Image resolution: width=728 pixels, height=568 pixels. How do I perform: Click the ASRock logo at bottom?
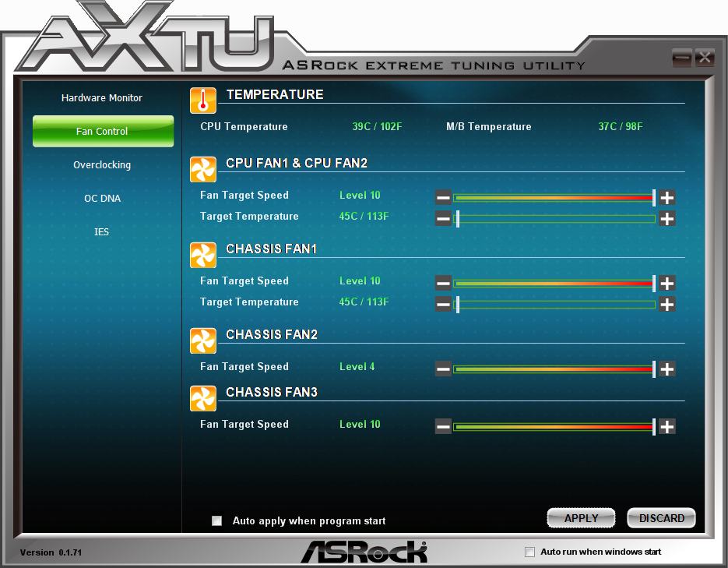click(x=364, y=552)
